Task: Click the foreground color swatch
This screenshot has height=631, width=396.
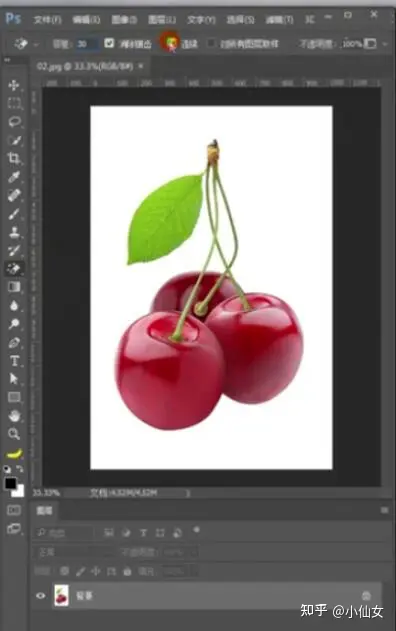Action: click(11, 483)
